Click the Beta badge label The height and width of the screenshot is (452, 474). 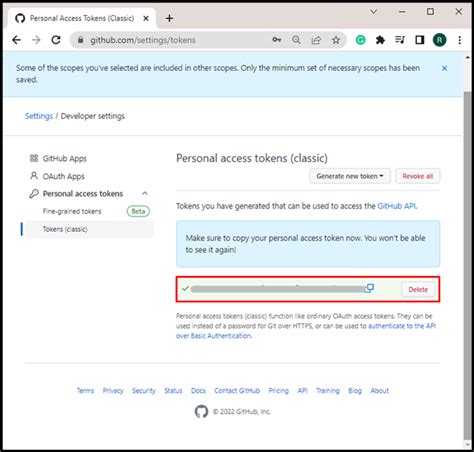click(138, 211)
